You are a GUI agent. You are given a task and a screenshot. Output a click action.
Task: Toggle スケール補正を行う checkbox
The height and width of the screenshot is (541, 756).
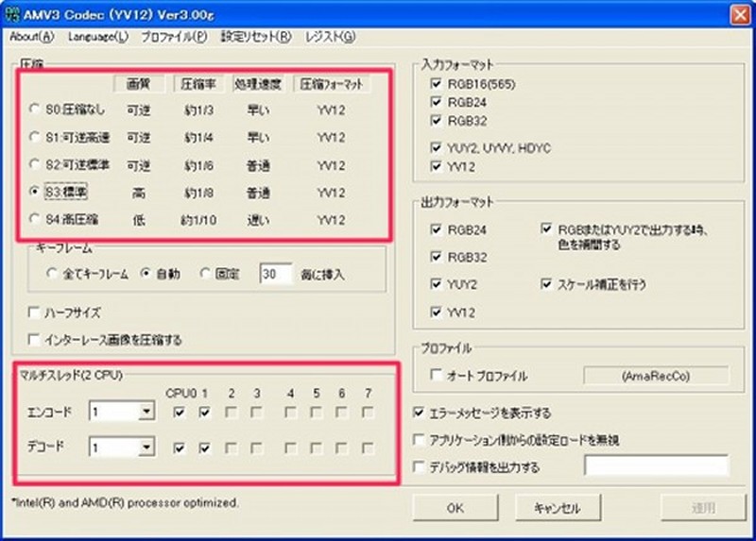546,284
